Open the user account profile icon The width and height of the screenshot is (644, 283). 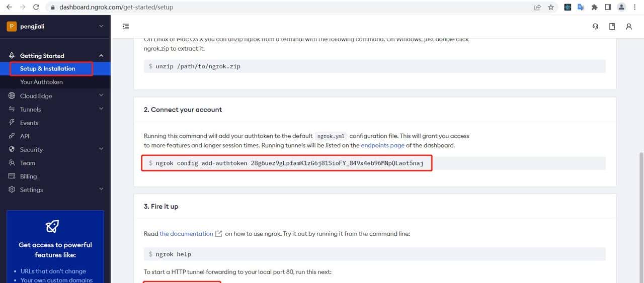(x=628, y=27)
